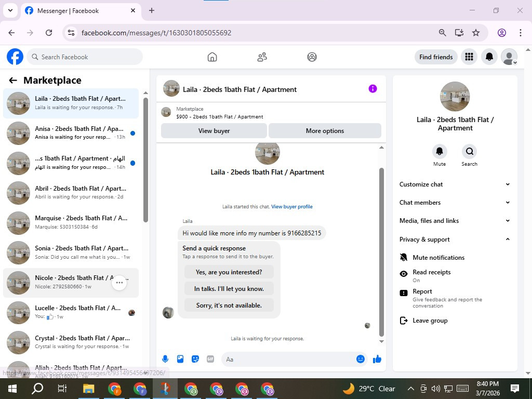The image size is (532, 399).
Task: Show hidden system tray icons chevron
Action: tap(410, 389)
